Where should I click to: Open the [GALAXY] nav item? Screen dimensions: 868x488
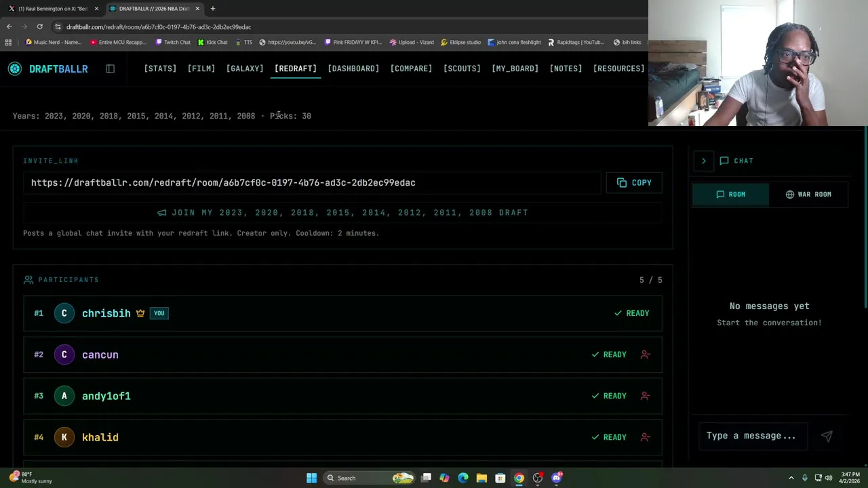[245, 68]
